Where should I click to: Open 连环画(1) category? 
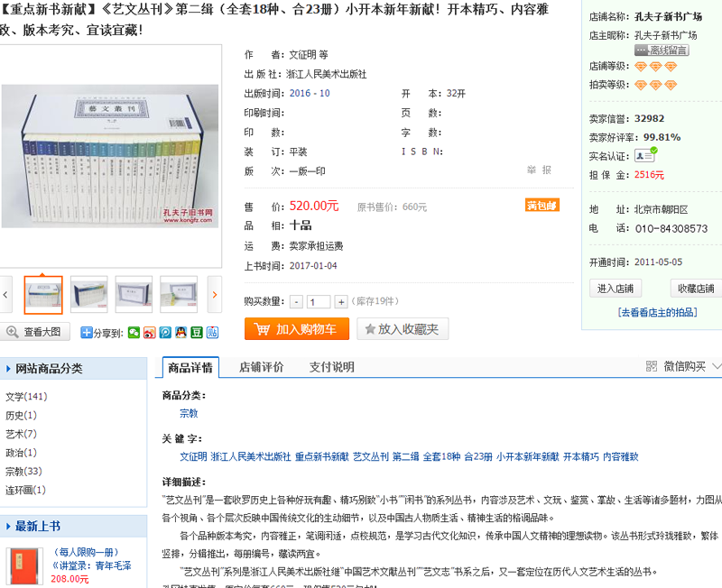[x=26, y=490]
